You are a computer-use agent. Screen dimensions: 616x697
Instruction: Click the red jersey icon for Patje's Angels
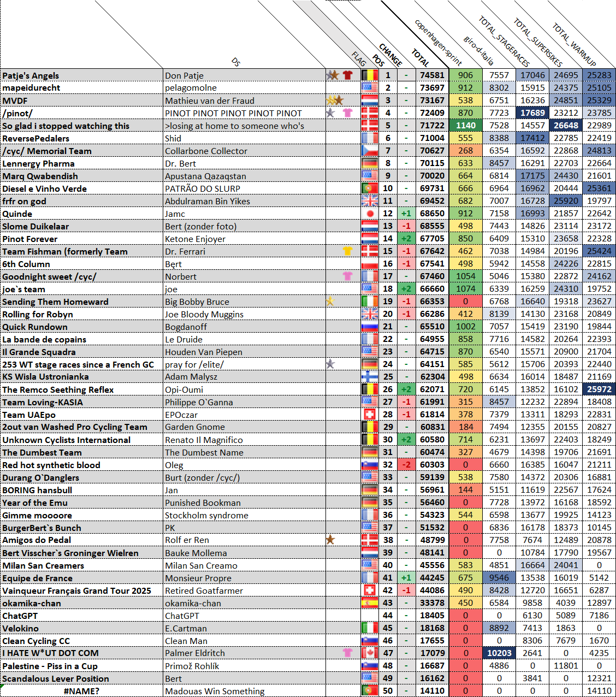[x=347, y=75]
